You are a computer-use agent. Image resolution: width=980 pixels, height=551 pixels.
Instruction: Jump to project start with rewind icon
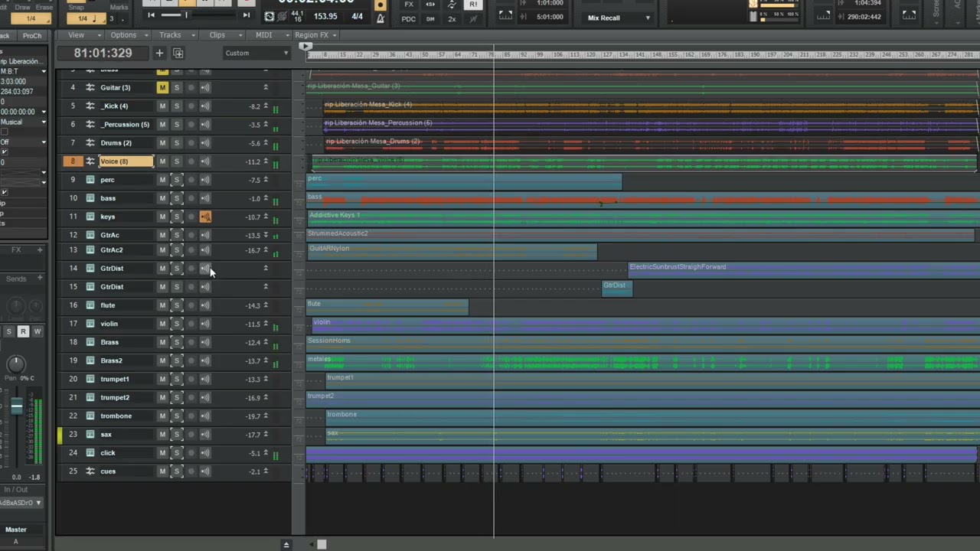(x=151, y=15)
